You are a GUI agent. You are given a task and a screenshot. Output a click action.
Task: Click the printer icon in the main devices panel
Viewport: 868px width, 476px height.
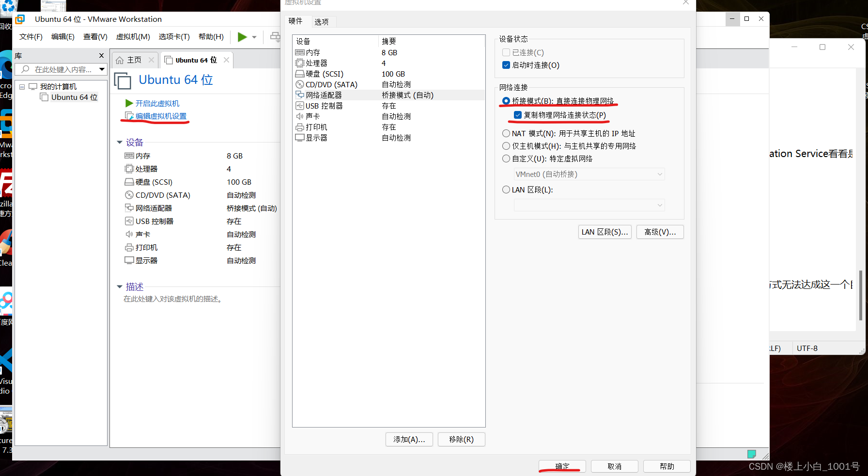(x=129, y=247)
